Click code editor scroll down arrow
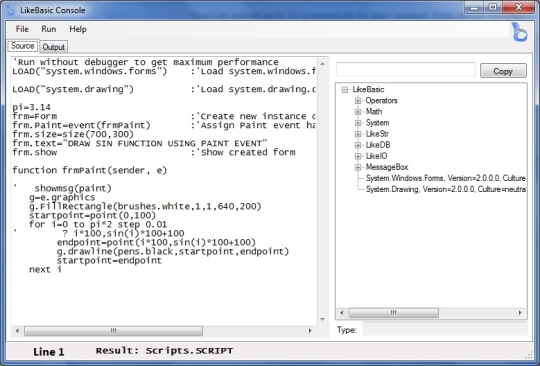 [322, 319]
